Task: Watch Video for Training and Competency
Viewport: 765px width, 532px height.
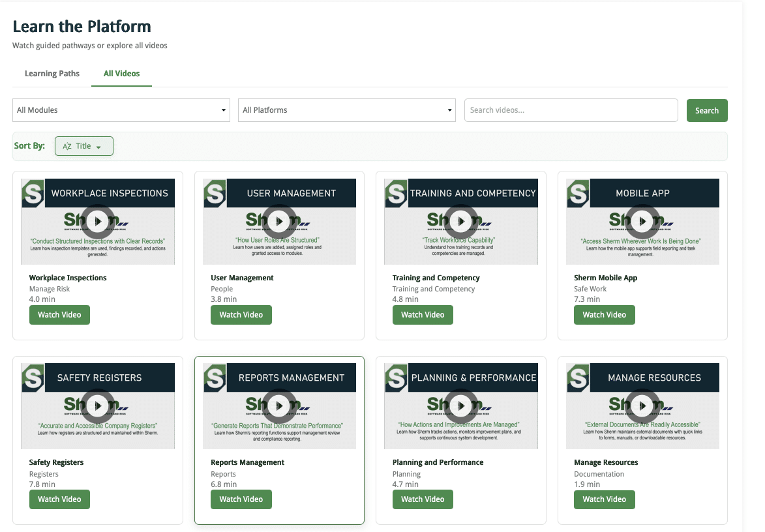Action: (x=423, y=315)
